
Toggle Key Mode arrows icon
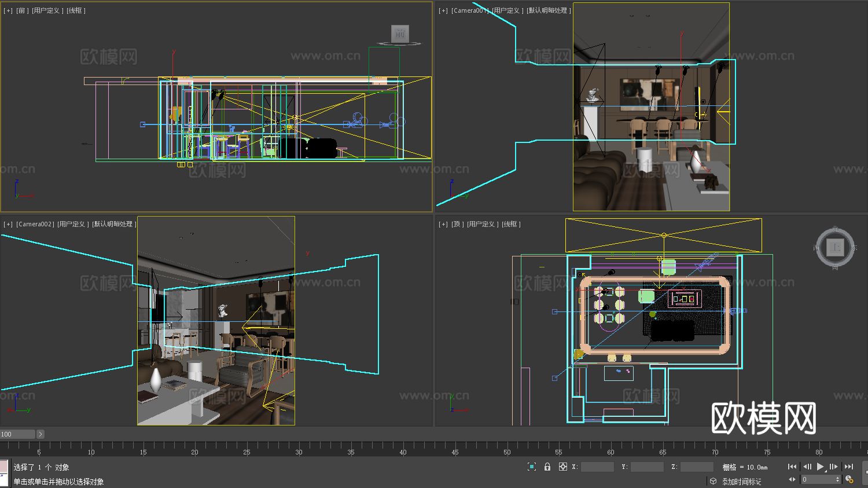tap(792, 479)
